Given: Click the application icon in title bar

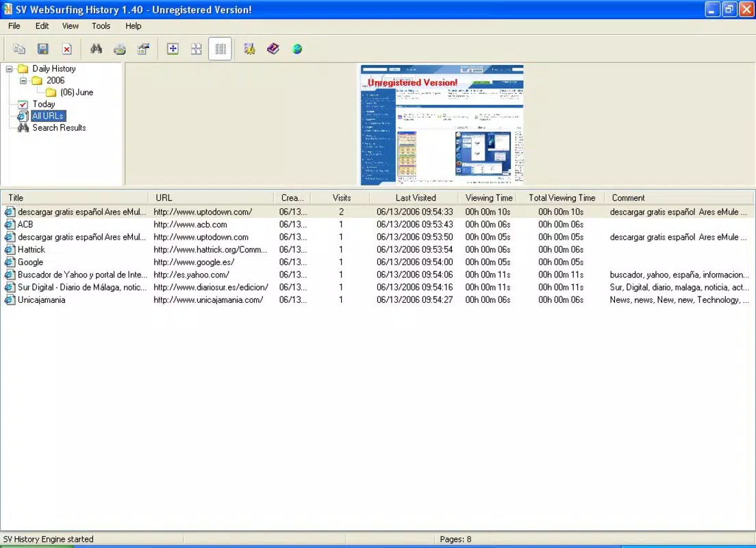Looking at the screenshot, I should point(8,9).
